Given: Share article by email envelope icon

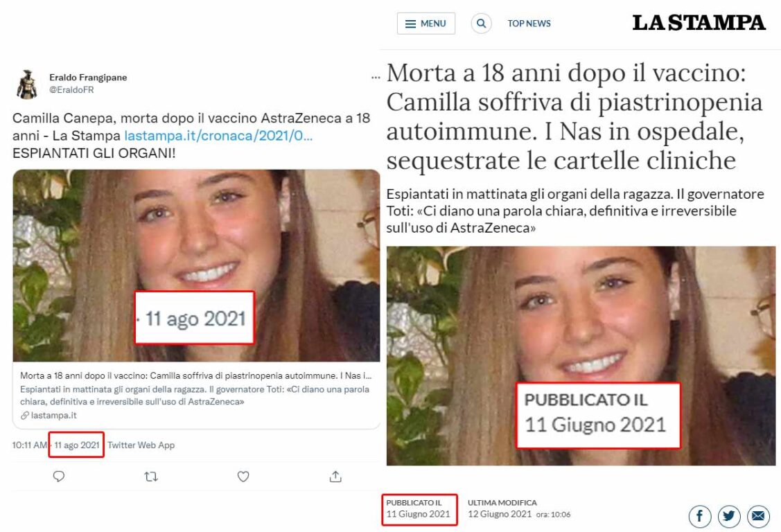Looking at the screenshot, I should [758, 516].
